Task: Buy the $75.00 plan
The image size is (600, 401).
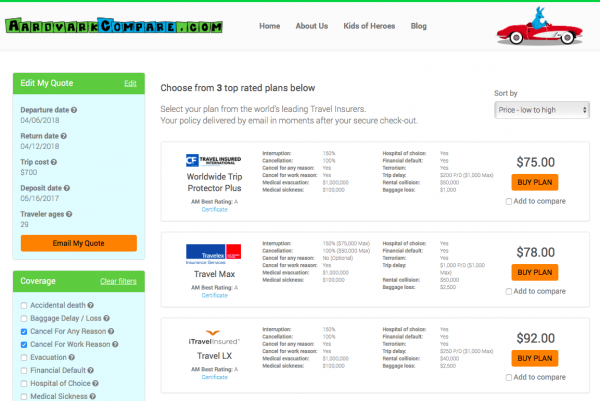Action: [535, 182]
